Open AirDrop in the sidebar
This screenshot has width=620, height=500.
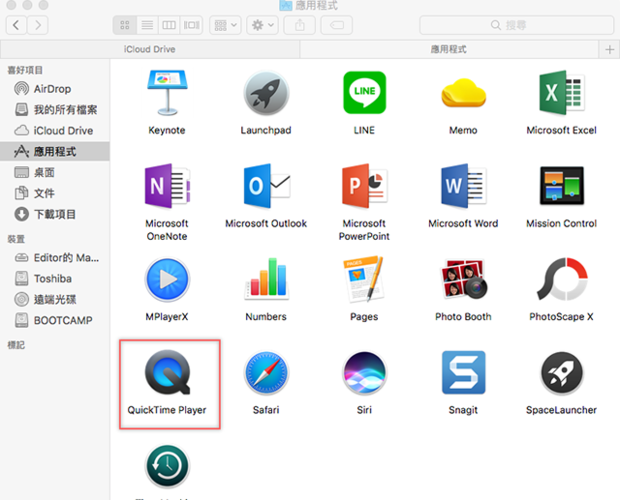(55, 89)
